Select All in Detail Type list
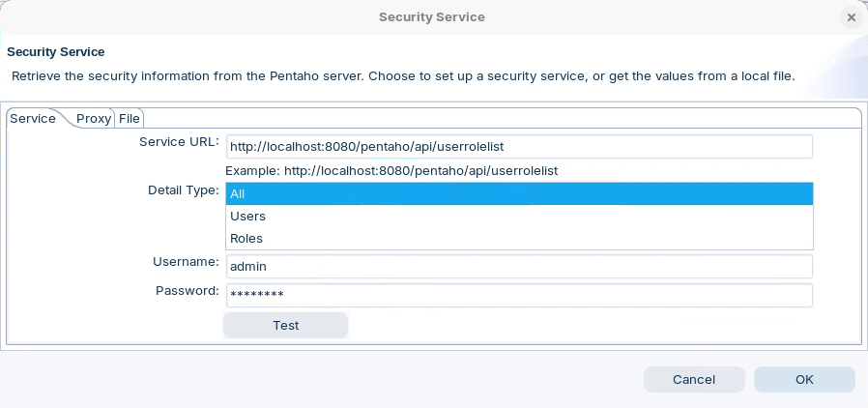The height and width of the screenshot is (408, 868). 519,194
